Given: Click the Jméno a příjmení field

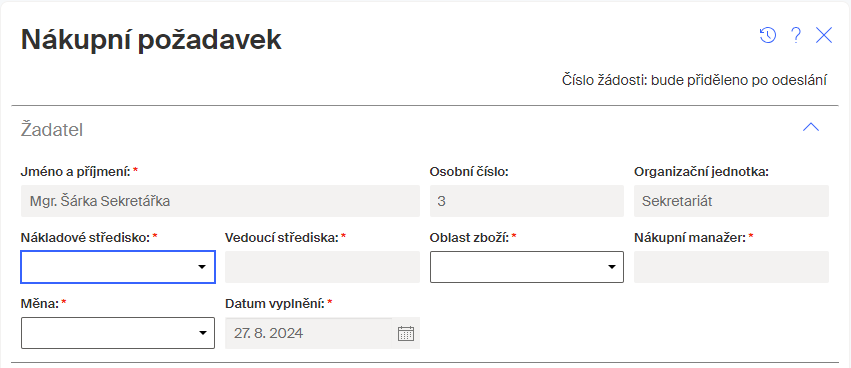Looking at the screenshot, I should click(x=220, y=201).
